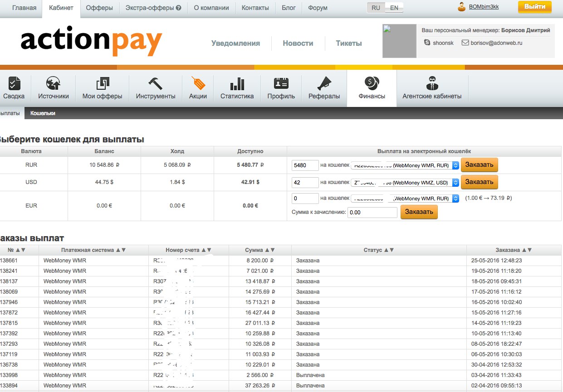Open Статистика bar chart icon

237,84
